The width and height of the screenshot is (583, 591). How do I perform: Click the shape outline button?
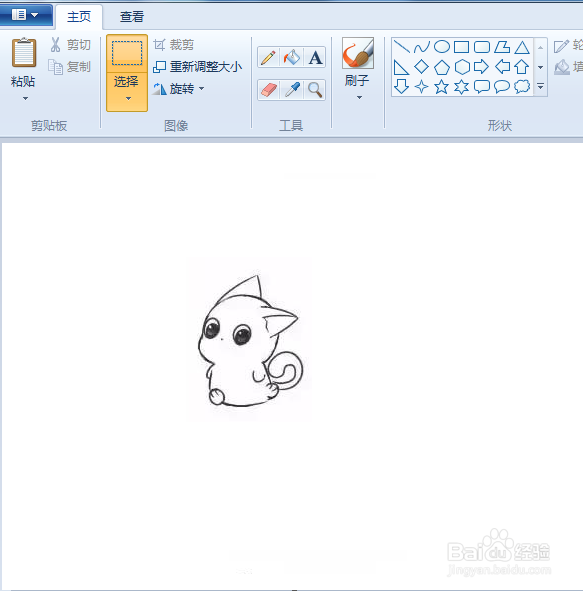coord(568,46)
